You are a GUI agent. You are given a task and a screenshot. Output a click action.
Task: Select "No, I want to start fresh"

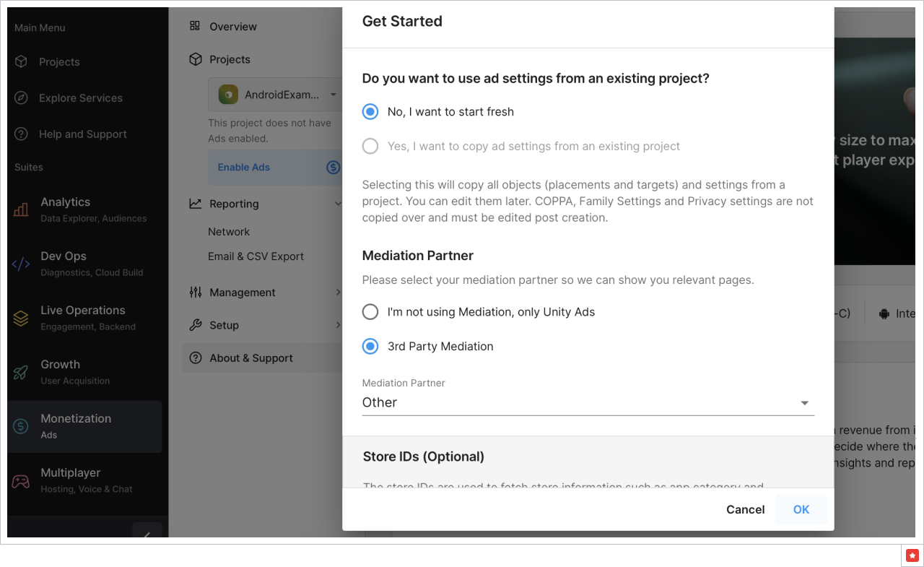370,112
